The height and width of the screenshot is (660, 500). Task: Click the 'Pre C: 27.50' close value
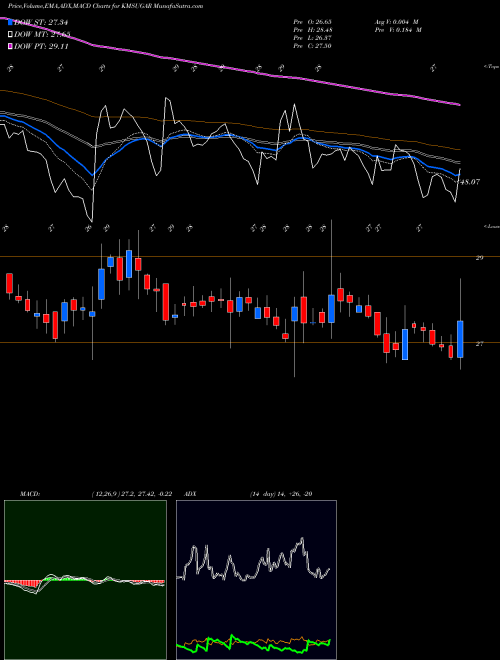click(x=313, y=46)
